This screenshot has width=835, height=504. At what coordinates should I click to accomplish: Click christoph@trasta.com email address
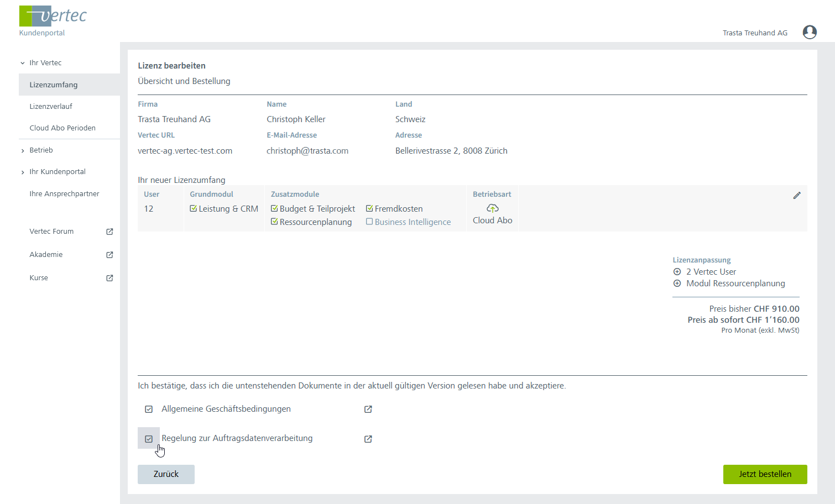[x=307, y=150]
